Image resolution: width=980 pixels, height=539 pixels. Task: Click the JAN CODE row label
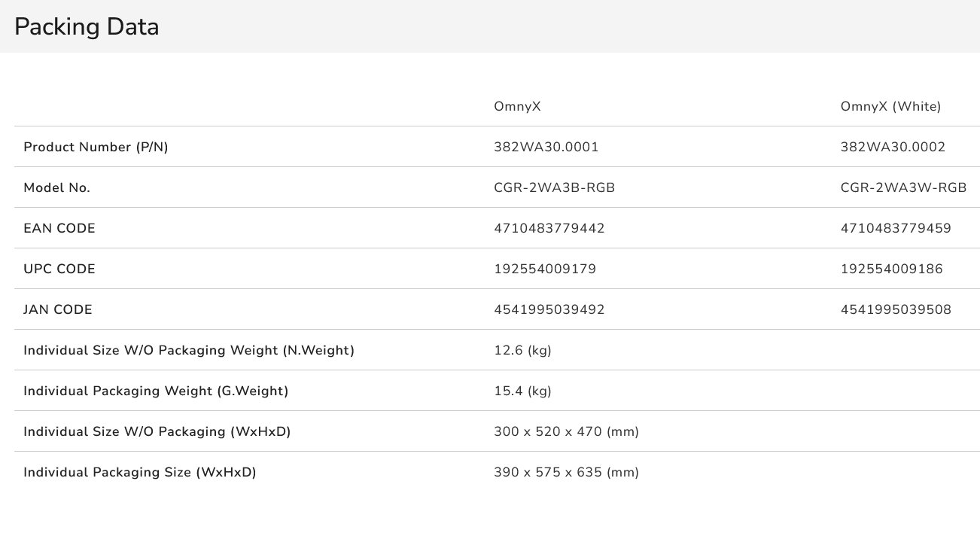tap(58, 310)
